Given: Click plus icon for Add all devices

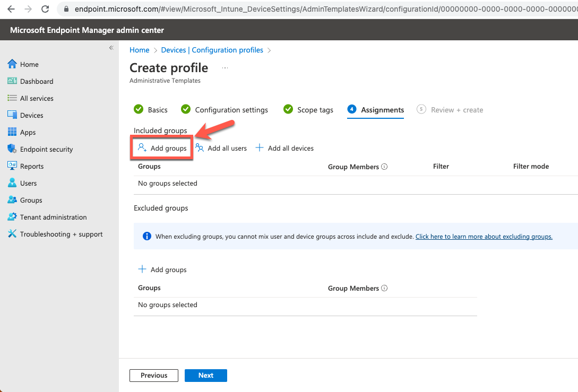Looking at the screenshot, I should click(x=260, y=148).
